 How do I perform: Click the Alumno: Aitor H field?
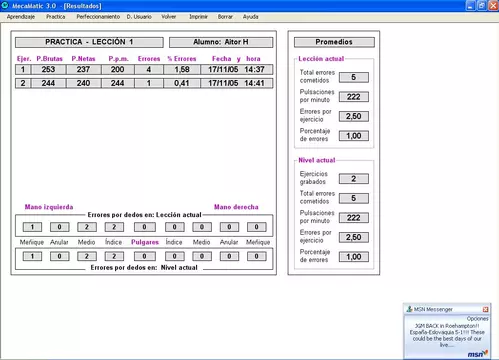tap(221, 42)
